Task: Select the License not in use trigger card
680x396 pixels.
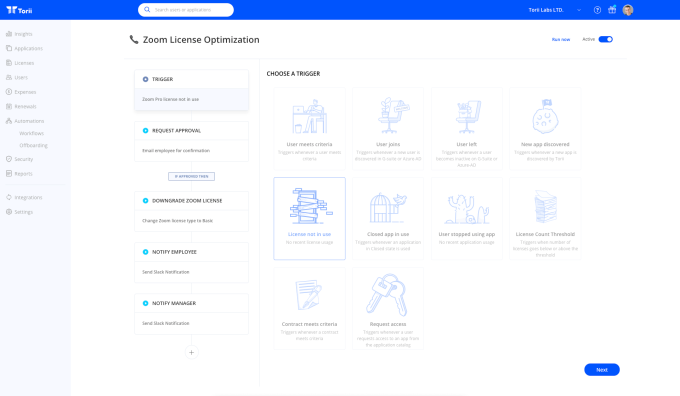Action: pyautogui.click(x=309, y=218)
